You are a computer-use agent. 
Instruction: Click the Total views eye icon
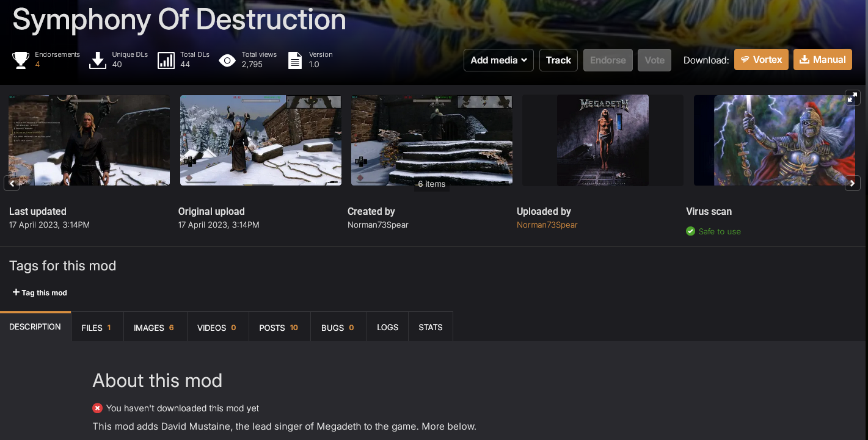pos(227,60)
